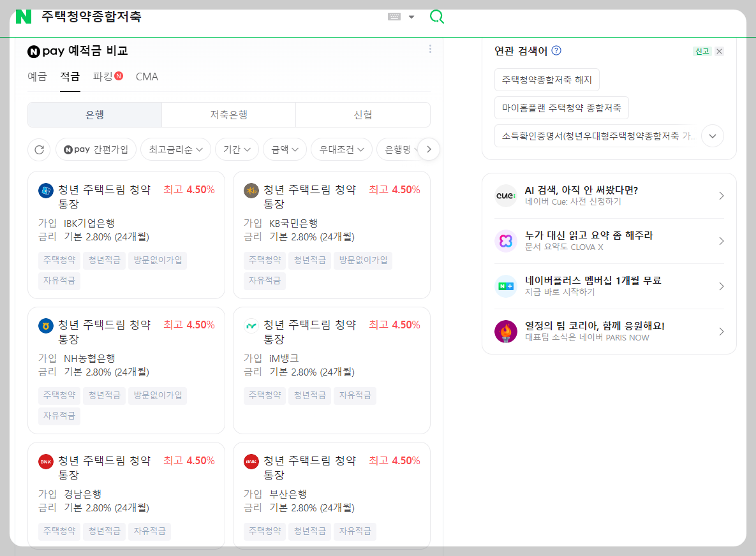Open 누가 대신 읽고 요약 좀 해주라 banner

(609, 241)
